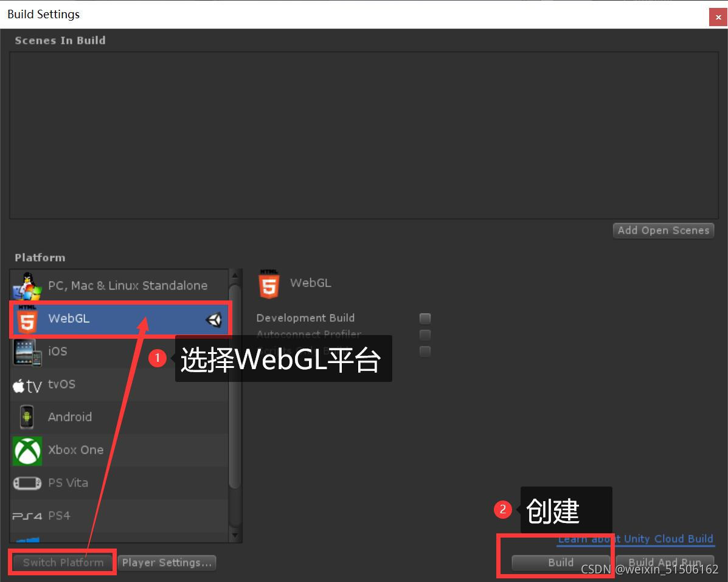Toggle the third checkbox below Autoconnect Profiler
The height and width of the screenshot is (582, 728).
click(x=425, y=352)
